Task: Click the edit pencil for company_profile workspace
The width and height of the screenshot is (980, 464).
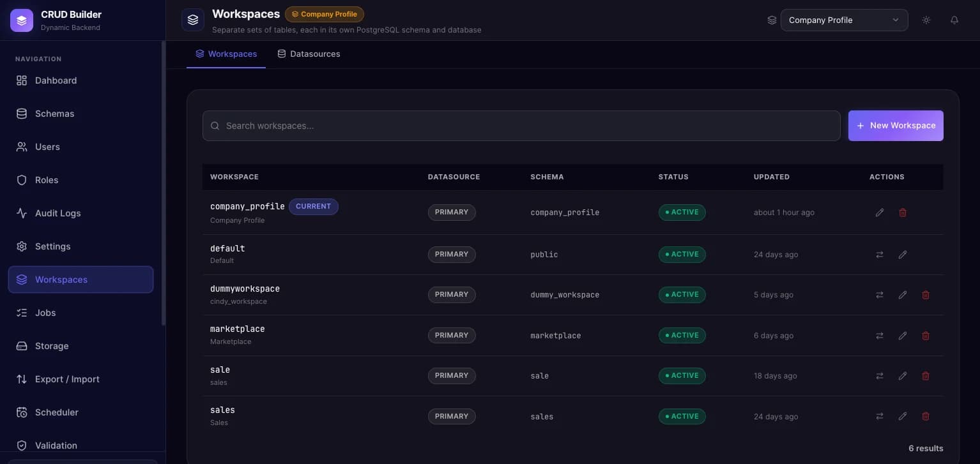Action: click(x=880, y=213)
